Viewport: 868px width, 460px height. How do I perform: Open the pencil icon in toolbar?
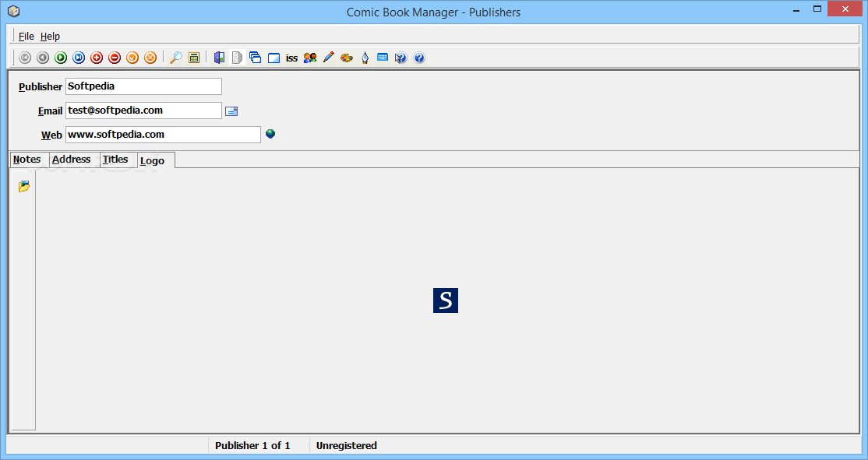tap(328, 58)
